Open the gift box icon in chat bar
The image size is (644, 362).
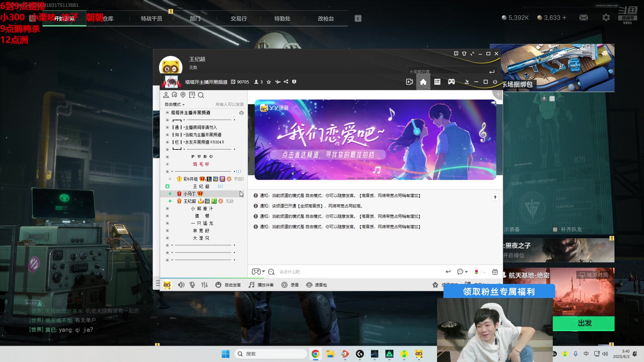tap(495, 272)
